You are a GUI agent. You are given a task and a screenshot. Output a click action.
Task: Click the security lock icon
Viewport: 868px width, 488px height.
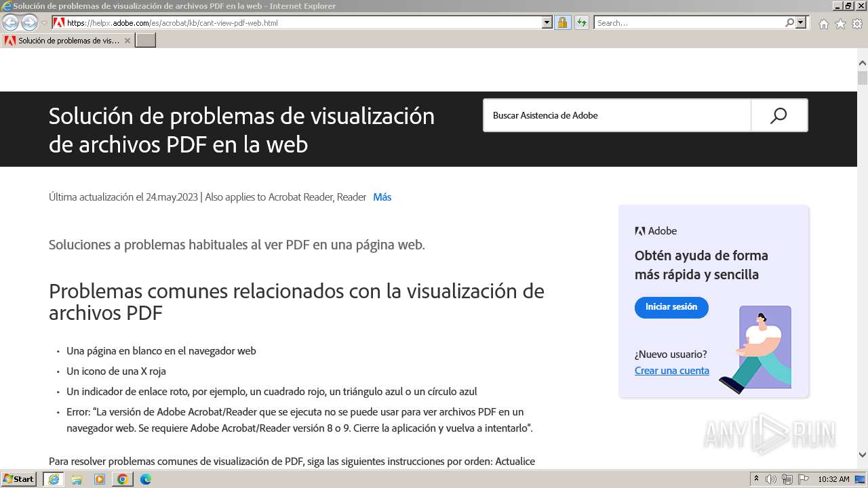562,22
